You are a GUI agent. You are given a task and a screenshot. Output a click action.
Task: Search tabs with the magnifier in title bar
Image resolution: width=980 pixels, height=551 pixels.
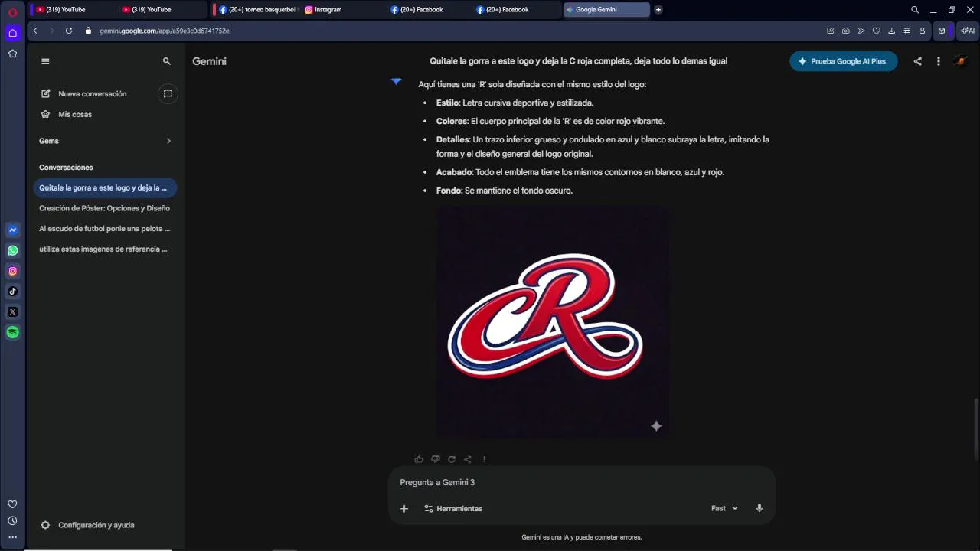point(915,10)
